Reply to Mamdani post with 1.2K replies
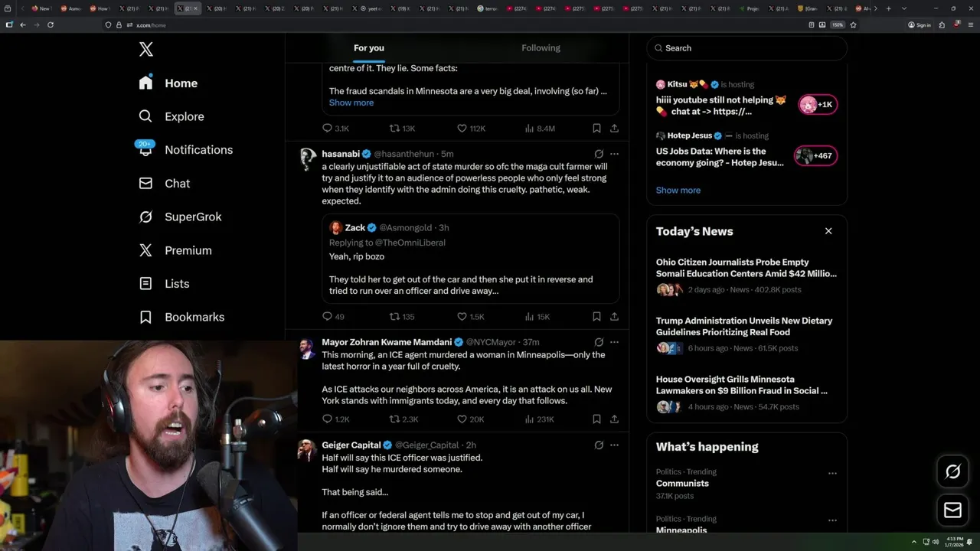Screen dimensions: 980x551 [335, 419]
